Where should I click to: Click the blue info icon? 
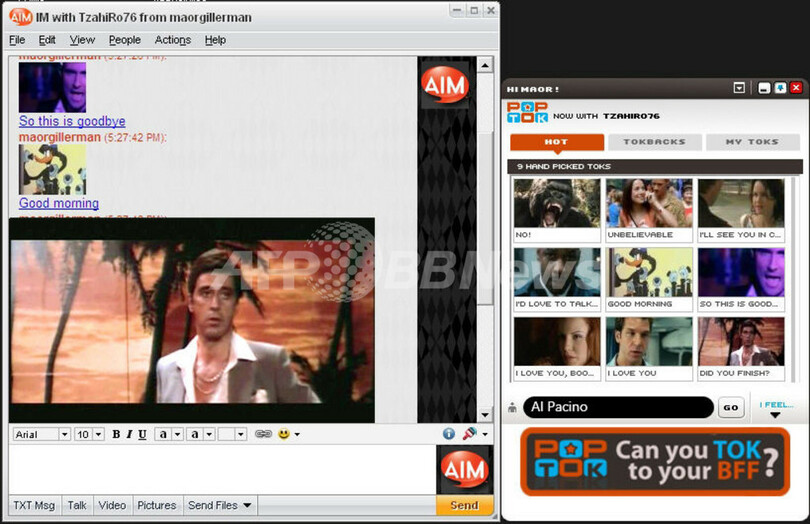tap(449, 434)
